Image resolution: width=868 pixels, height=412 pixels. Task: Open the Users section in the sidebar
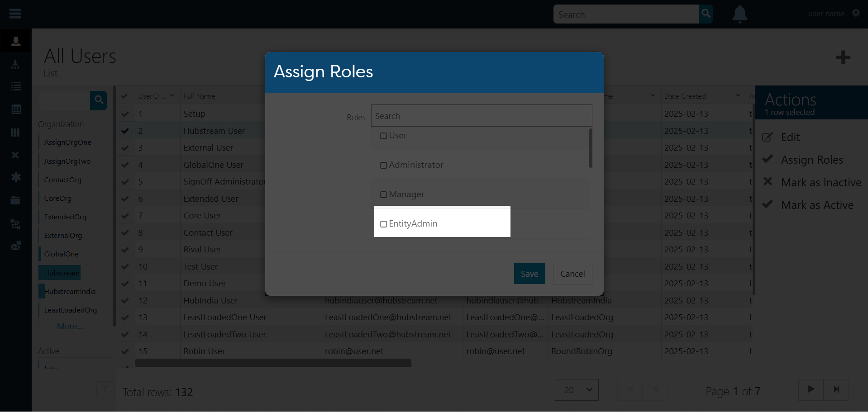coord(15,41)
